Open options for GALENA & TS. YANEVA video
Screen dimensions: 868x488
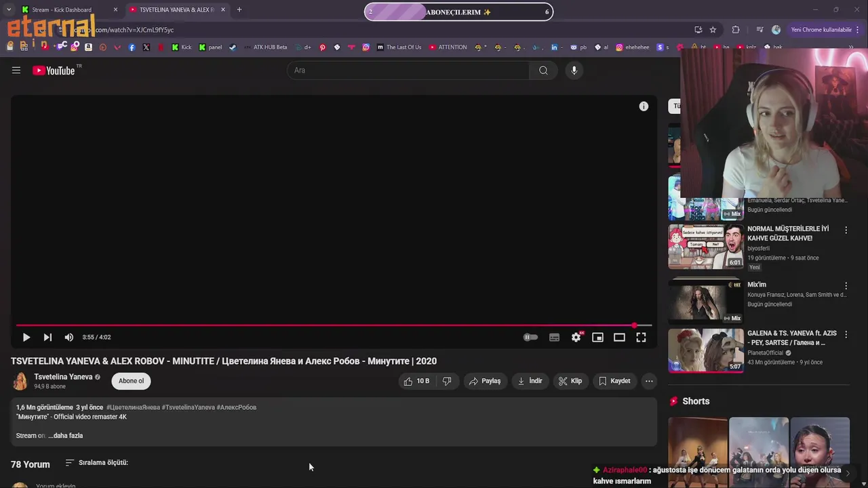coord(846,335)
